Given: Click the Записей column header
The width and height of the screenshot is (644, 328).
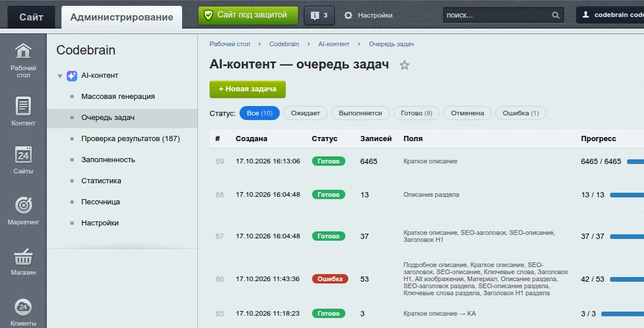Looking at the screenshot, I should tap(376, 138).
